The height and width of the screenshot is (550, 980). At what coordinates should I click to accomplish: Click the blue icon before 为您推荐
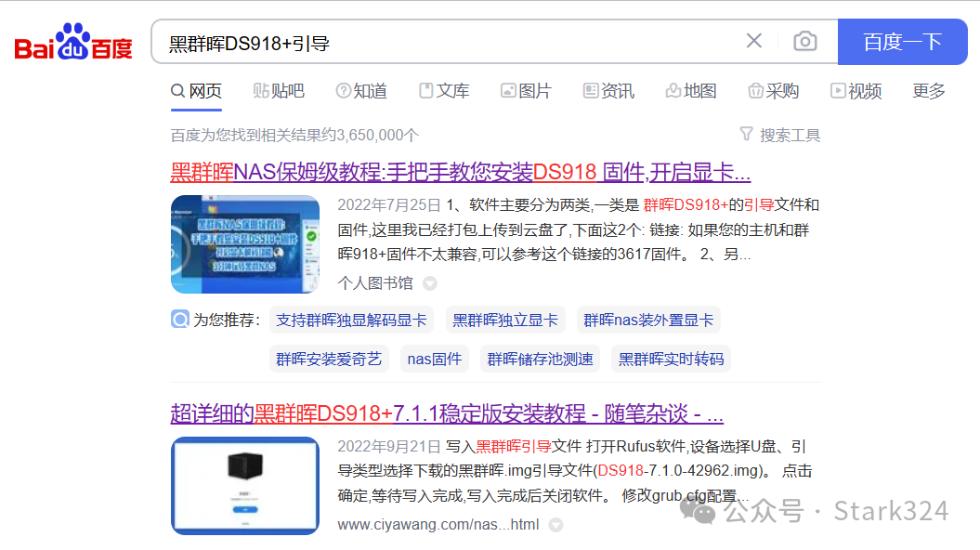click(179, 320)
